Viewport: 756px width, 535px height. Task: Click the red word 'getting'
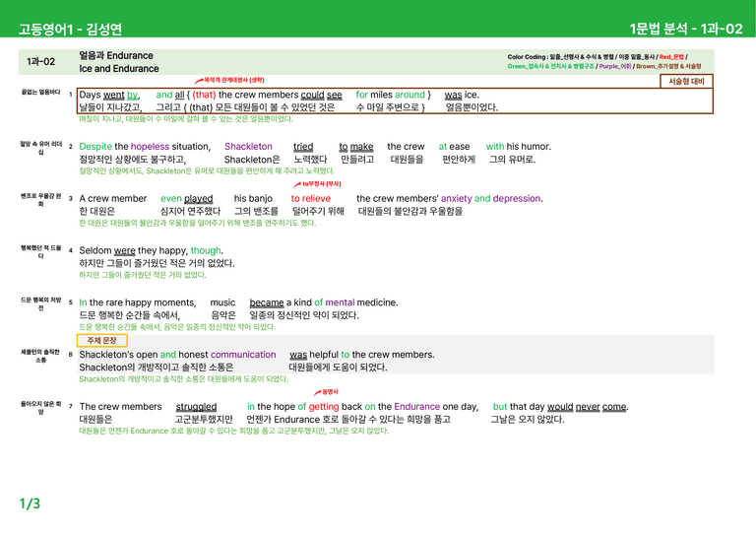324,407
